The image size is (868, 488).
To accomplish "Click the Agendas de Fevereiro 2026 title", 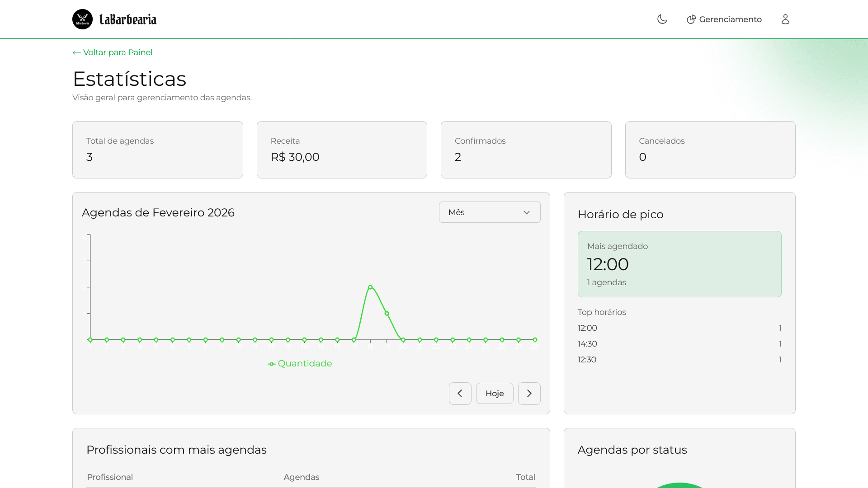I will point(158,213).
